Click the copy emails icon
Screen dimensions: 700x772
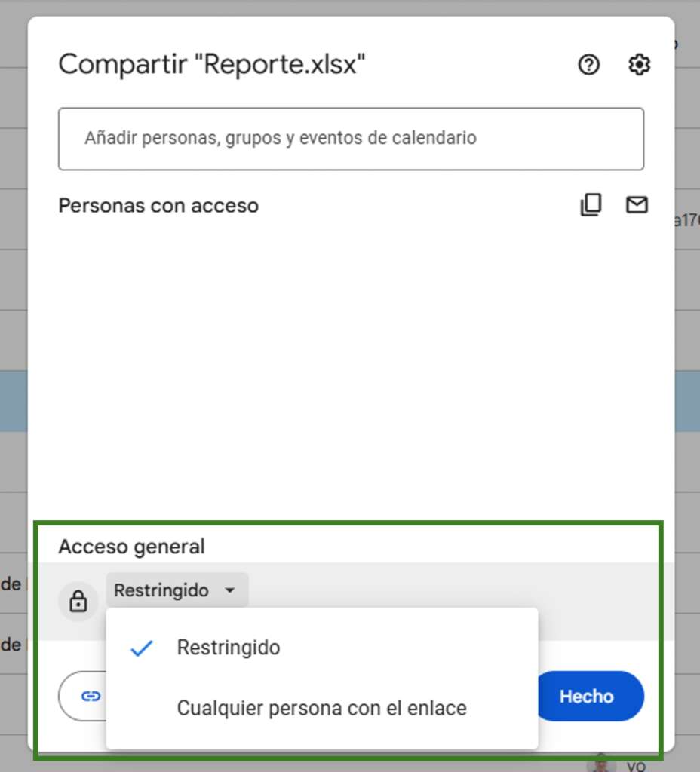pyautogui.click(x=591, y=205)
